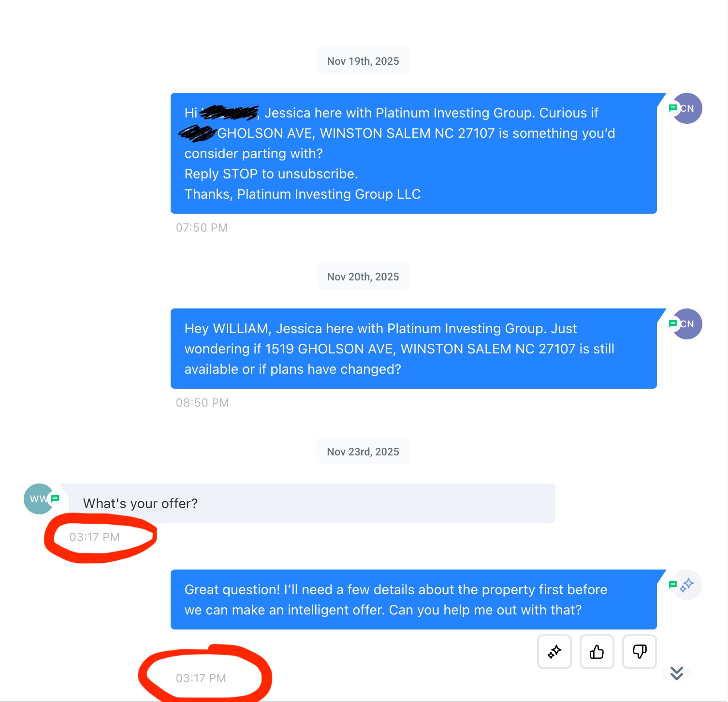The image size is (728, 702).
Task: Click the sparkle regenerate reply button
Action: click(x=554, y=652)
